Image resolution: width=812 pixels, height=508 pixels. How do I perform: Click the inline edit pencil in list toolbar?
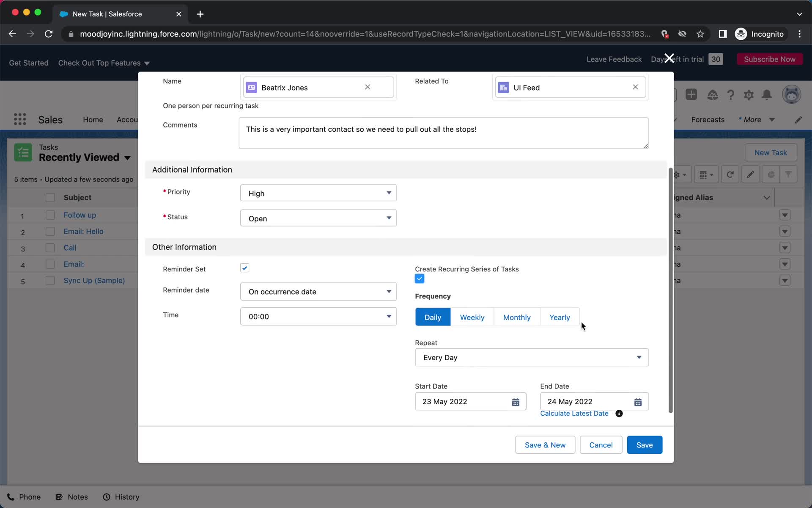click(750, 174)
